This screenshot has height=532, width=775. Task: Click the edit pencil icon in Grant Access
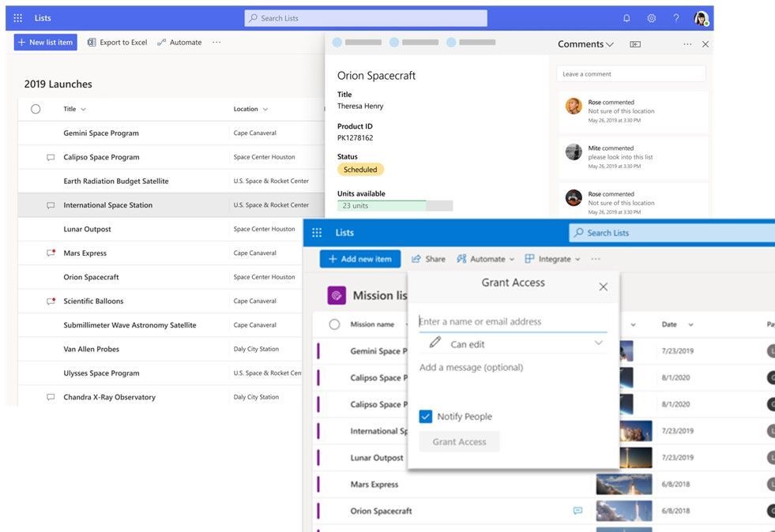434,343
